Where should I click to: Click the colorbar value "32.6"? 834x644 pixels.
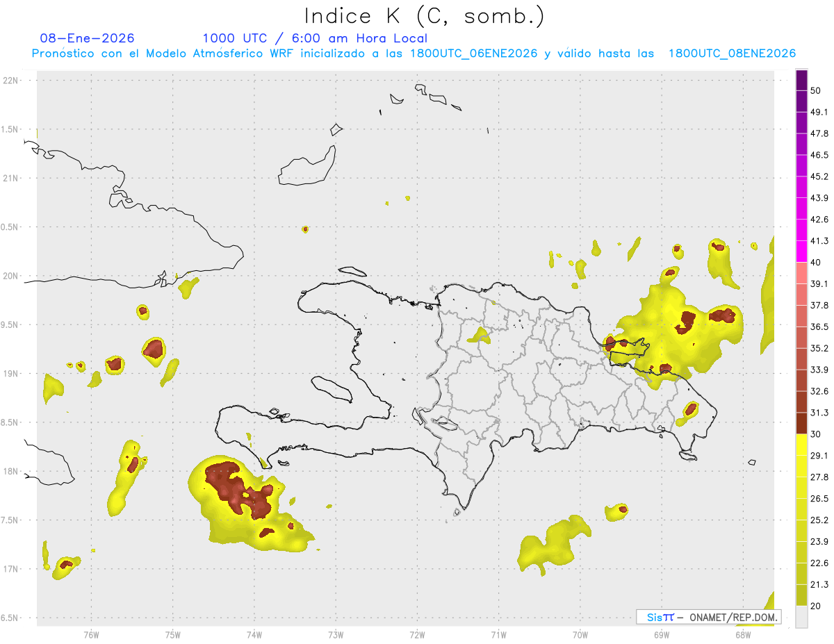(819, 391)
